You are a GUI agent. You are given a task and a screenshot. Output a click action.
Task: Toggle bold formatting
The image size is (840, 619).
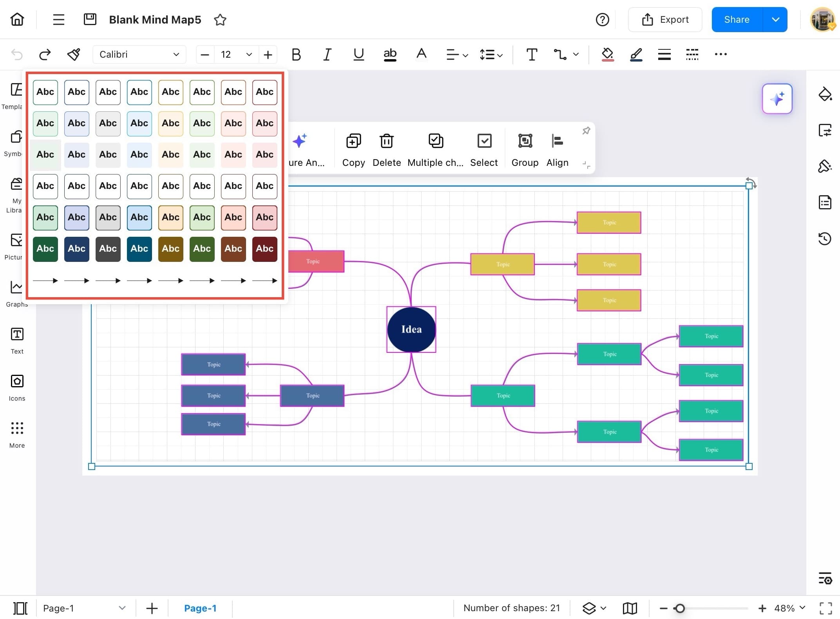[x=296, y=54]
